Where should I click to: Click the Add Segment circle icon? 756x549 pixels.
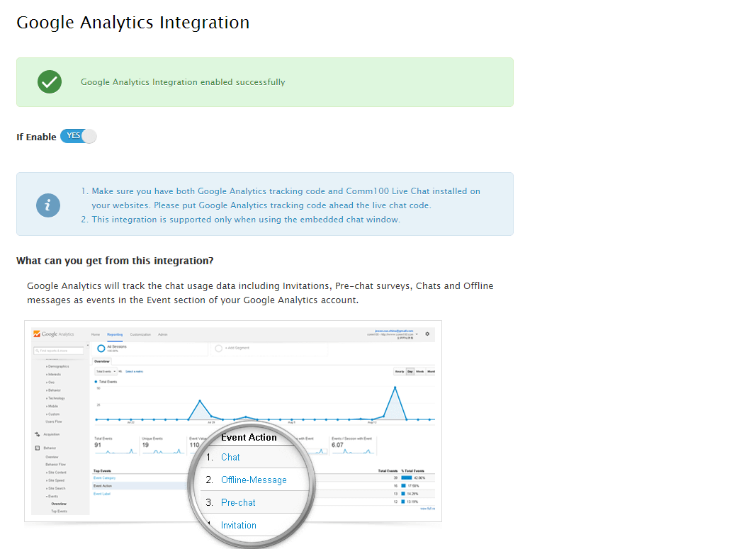[218, 348]
